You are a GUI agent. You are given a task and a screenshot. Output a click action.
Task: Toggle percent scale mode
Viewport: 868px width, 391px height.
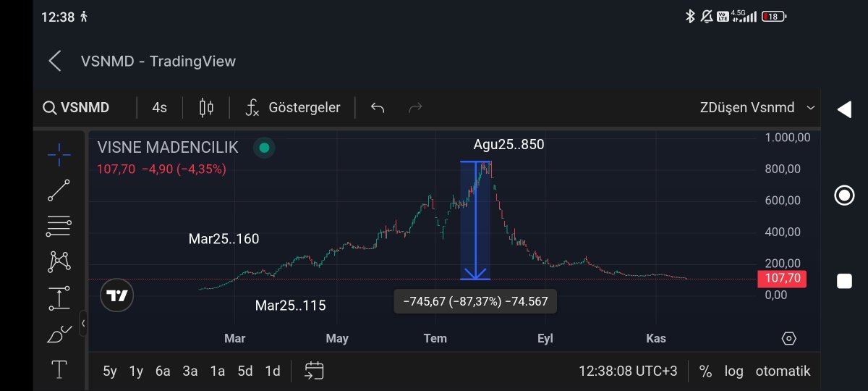click(705, 371)
